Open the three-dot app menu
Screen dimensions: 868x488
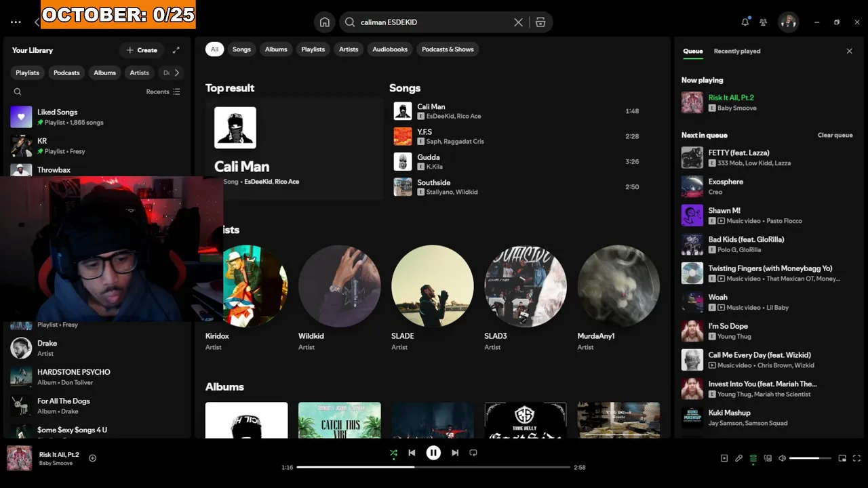(16, 22)
